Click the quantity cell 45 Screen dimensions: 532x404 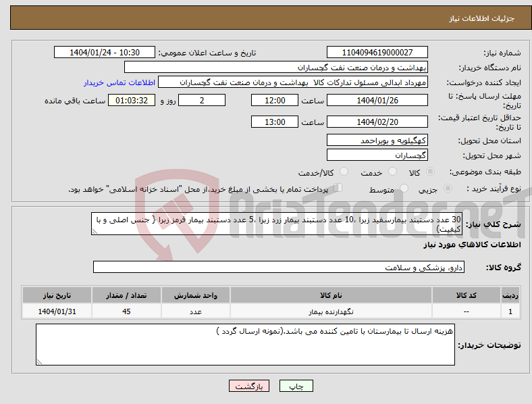[x=126, y=311]
